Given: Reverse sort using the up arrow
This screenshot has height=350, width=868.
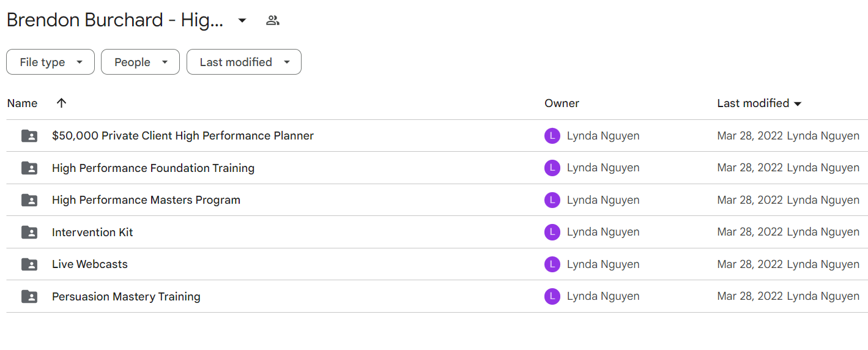Looking at the screenshot, I should tap(61, 103).
